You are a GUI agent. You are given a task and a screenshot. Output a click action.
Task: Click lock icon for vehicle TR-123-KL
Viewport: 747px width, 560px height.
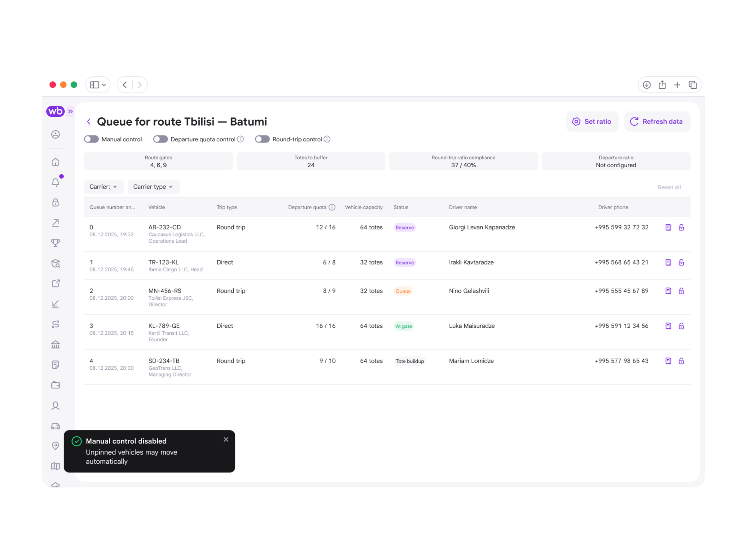pyautogui.click(x=681, y=262)
